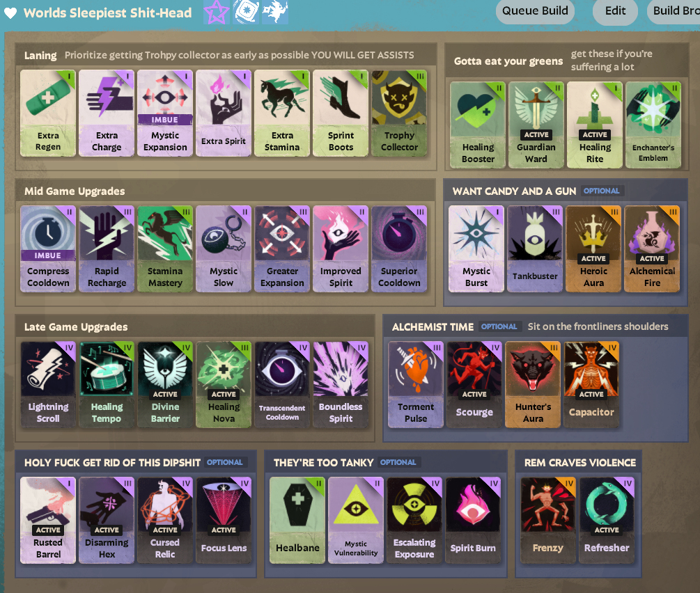
Task: Select the Spirit Burn item card
Action: pyautogui.click(x=473, y=521)
